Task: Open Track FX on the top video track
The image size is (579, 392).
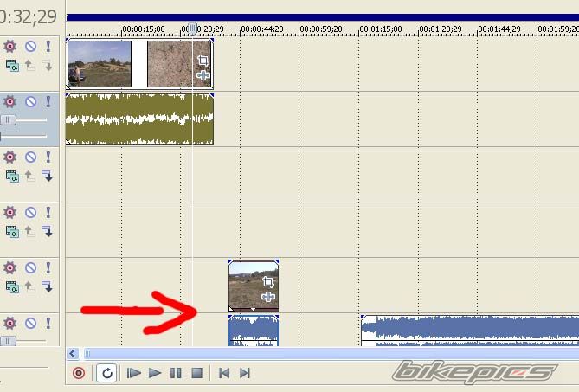Action: [10, 47]
